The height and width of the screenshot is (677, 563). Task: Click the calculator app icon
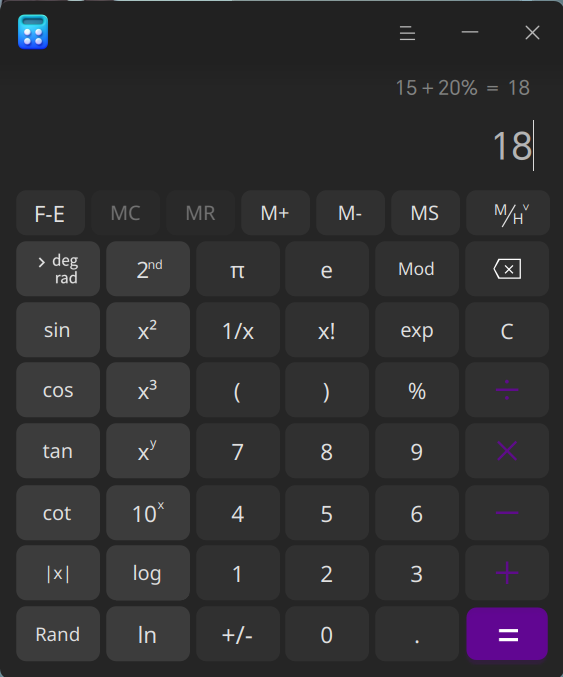pos(33,32)
